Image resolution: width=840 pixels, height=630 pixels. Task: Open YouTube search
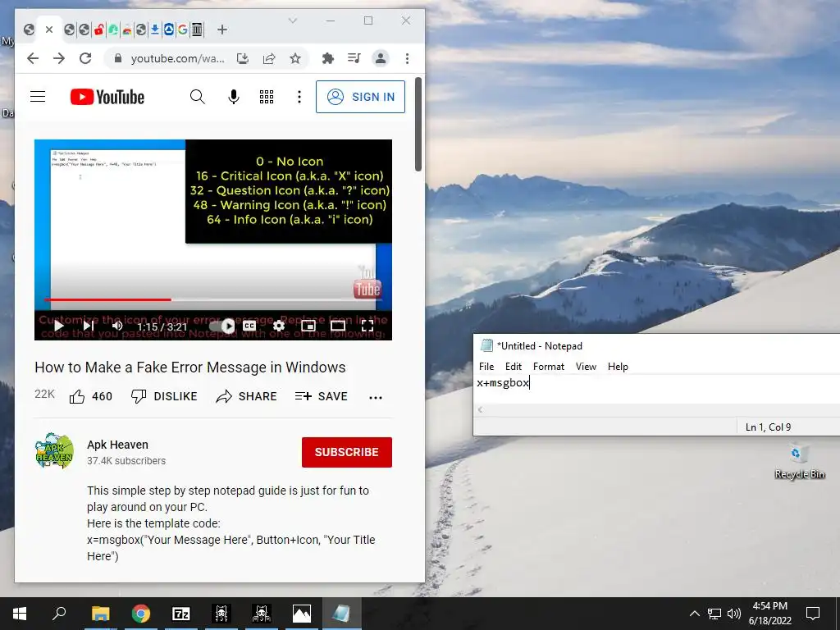pyautogui.click(x=197, y=97)
